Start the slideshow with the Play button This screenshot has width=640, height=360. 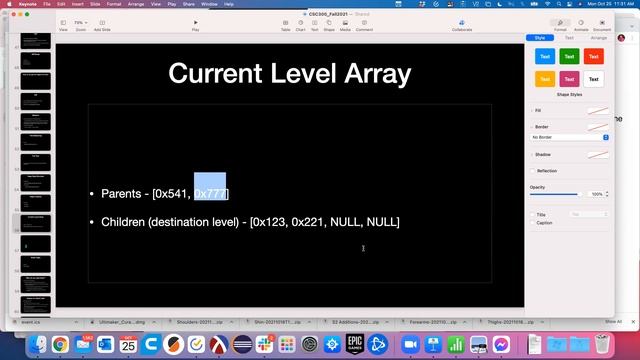coord(196,25)
